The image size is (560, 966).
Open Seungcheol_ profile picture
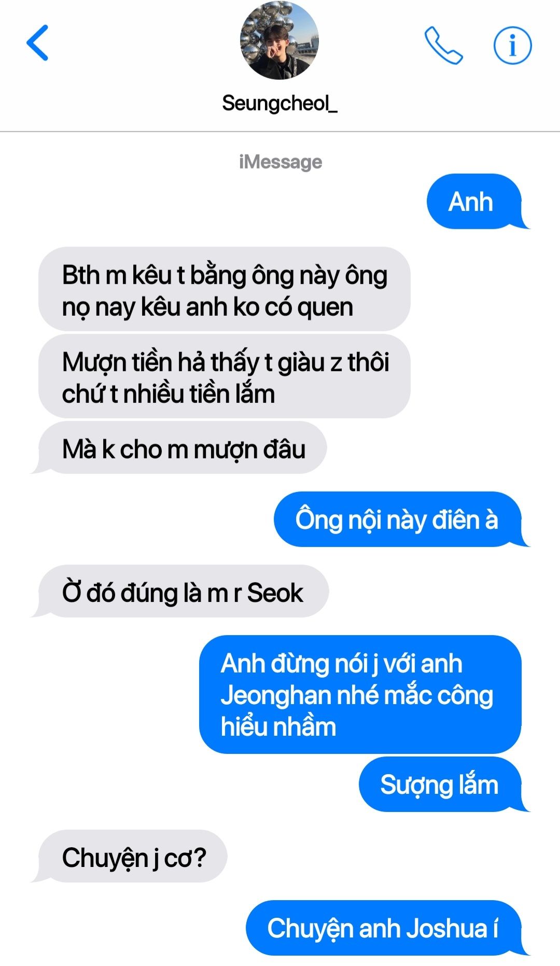[279, 40]
